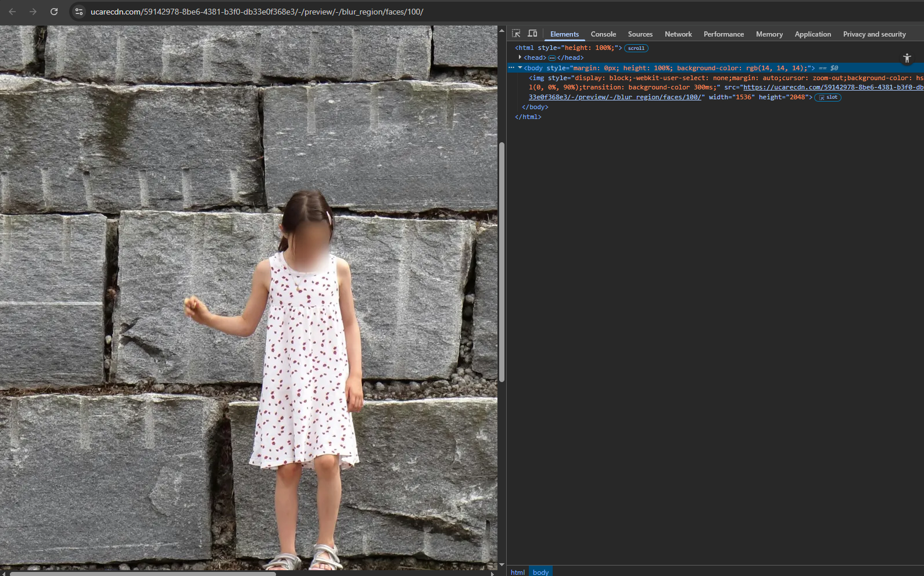
Task: Click the browser back arrow
Action: [x=12, y=12]
